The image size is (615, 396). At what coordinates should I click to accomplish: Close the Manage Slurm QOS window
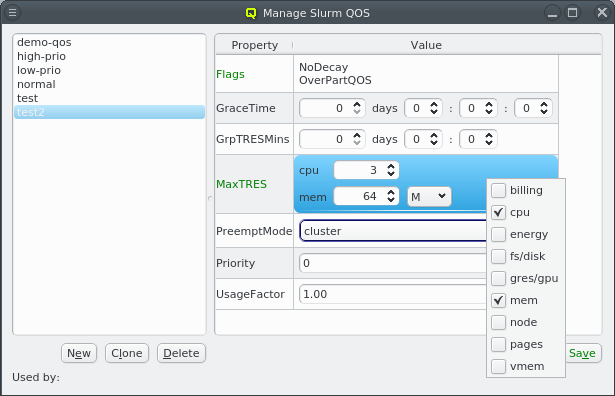[602, 13]
